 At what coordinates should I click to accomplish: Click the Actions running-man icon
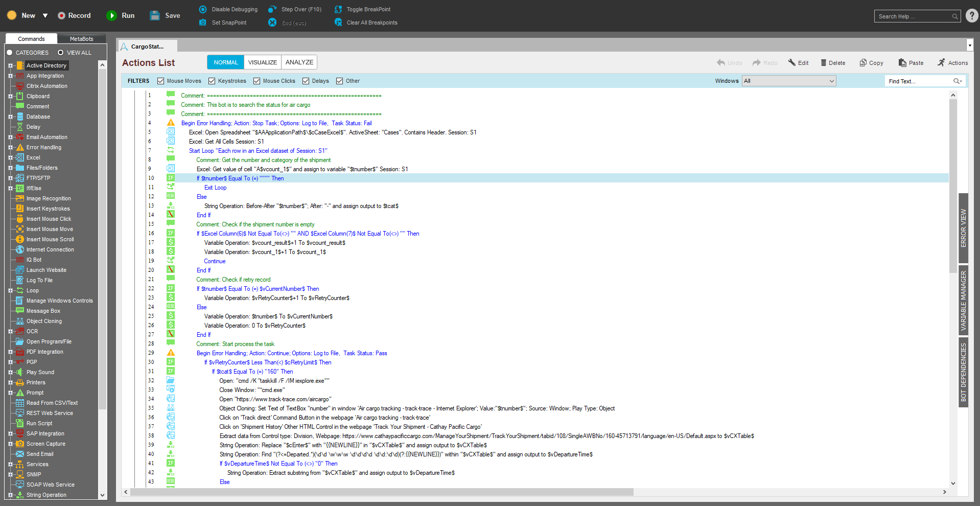(941, 62)
